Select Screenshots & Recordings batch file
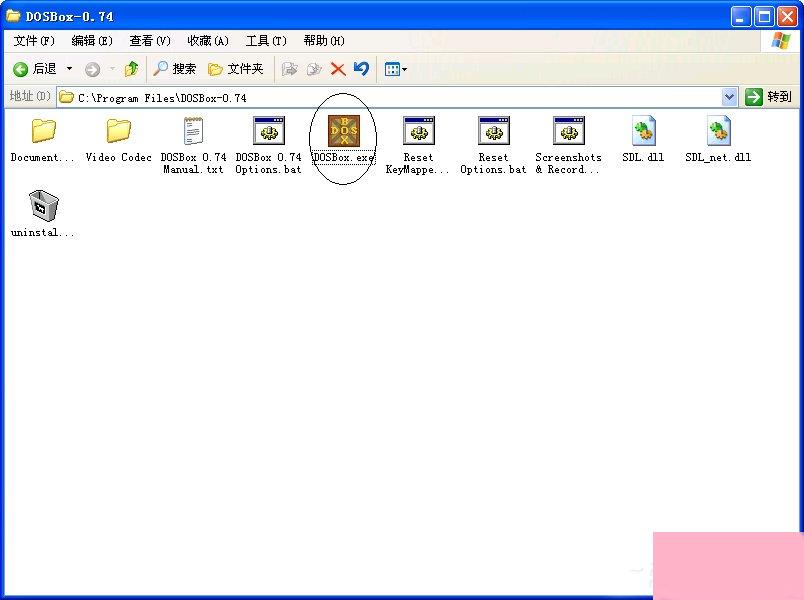This screenshot has height=600, width=804. click(x=569, y=131)
